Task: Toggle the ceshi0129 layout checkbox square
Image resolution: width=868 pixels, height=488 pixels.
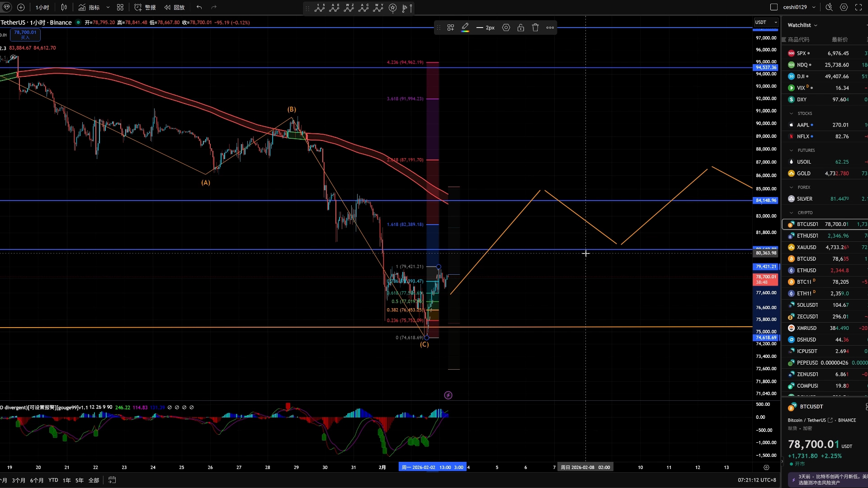Action: pos(774,7)
